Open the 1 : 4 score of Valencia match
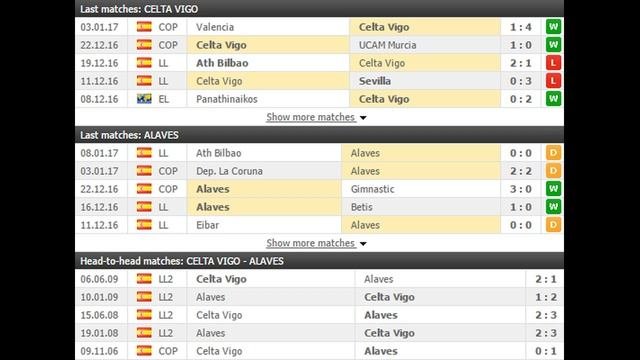This screenshot has height=360, width=640. (x=520, y=27)
